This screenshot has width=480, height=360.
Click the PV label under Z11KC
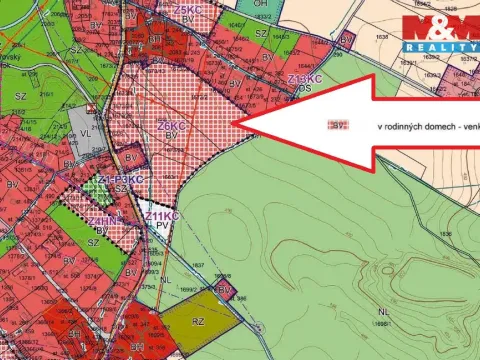(162, 226)
